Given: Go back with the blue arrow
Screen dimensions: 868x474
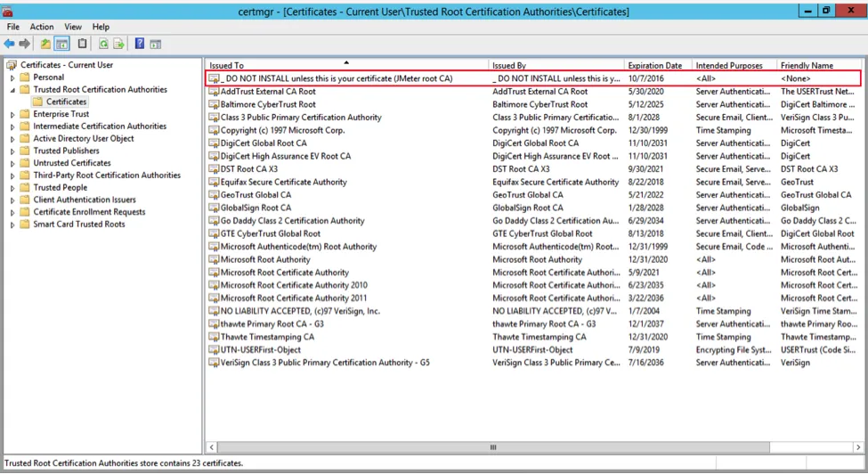Looking at the screenshot, I should click(10, 44).
